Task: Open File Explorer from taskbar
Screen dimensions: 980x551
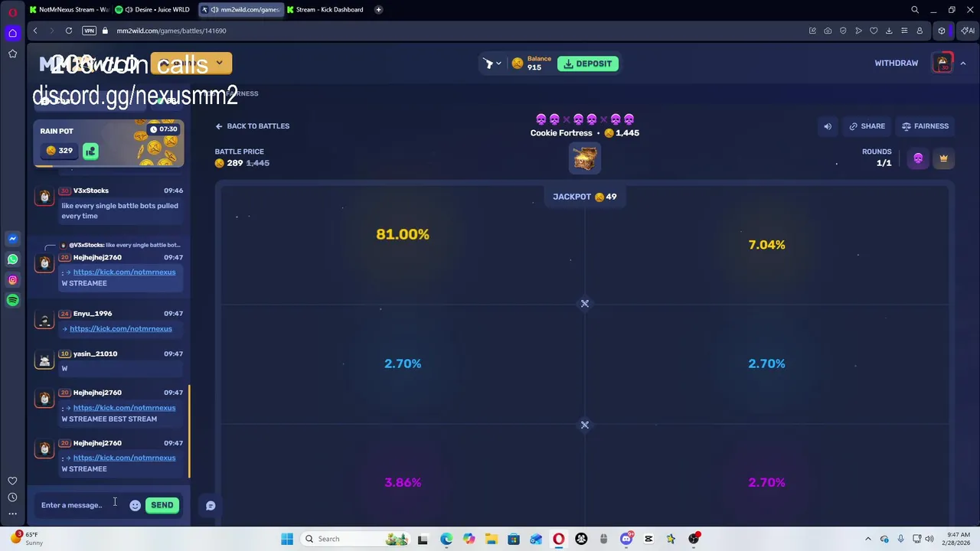Action: (491, 539)
